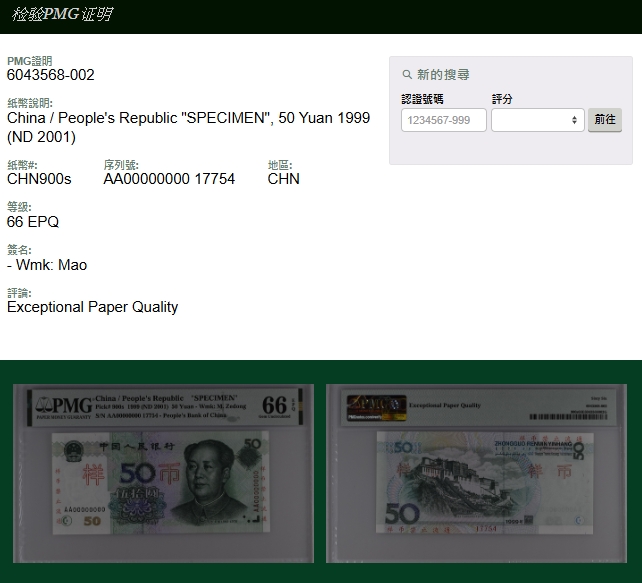Image resolution: width=642 pixels, height=583 pixels.
Task: Click the serial number AA00000000 17754
Action: [169, 179]
